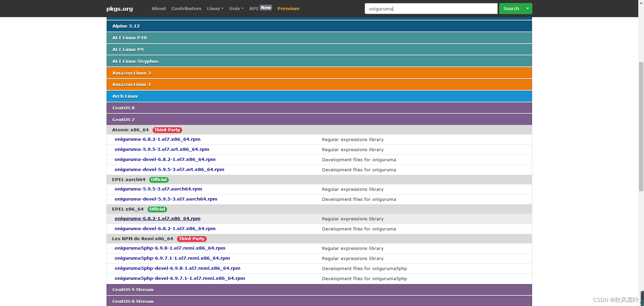Screen dimensions: 644x306
Task: Expand the ALT Linux Sisyphus section
Action: (x=319, y=61)
